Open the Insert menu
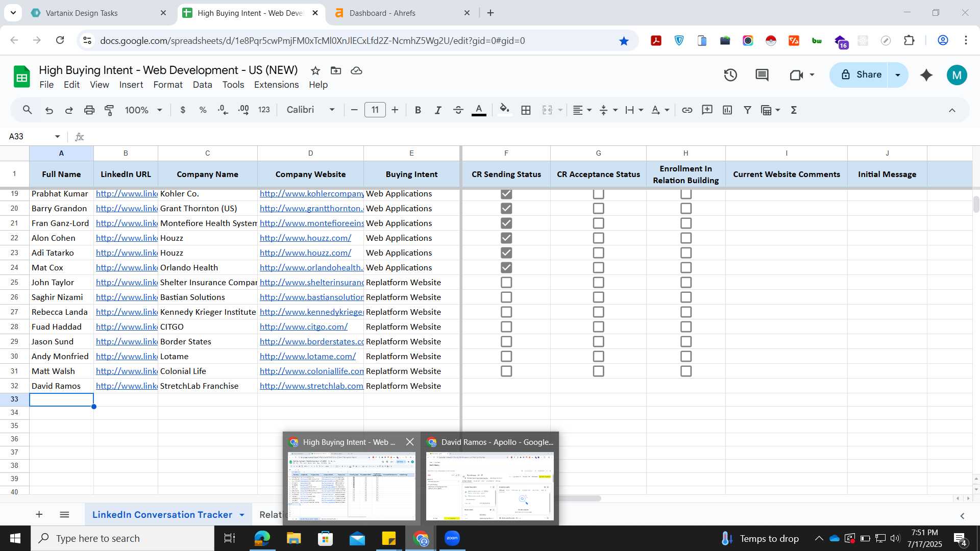Image resolution: width=980 pixels, height=551 pixels. [x=131, y=85]
